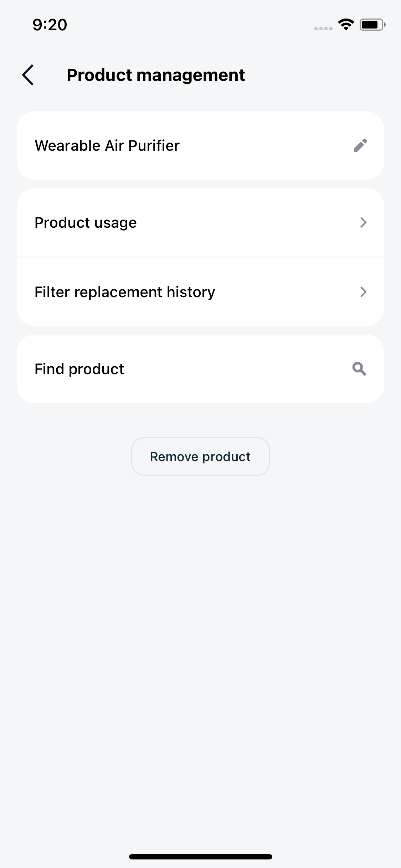The image size is (401, 868).
Task: Open Filter replacement history chevron
Action: click(363, 292)
